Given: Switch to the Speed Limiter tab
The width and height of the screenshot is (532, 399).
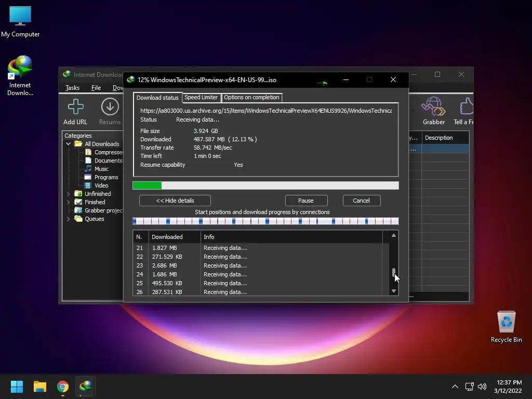Looking at the screenshot, I should click(x=201, y=97).
